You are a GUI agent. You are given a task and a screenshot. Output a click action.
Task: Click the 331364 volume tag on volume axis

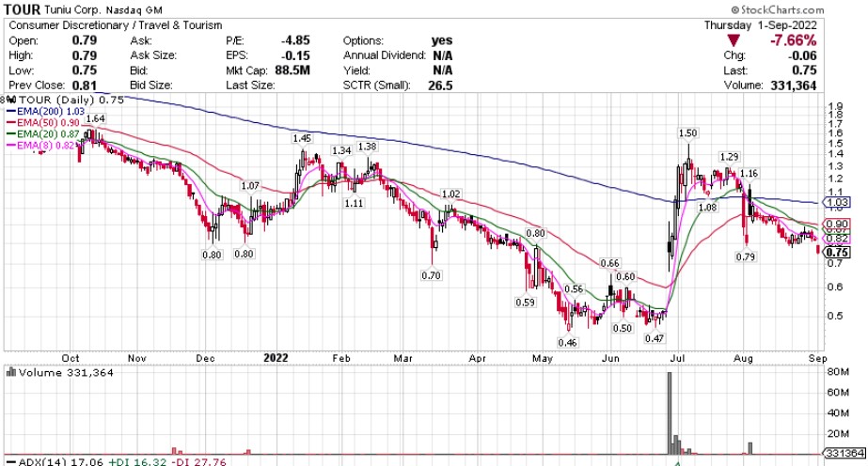click(844, 453)
